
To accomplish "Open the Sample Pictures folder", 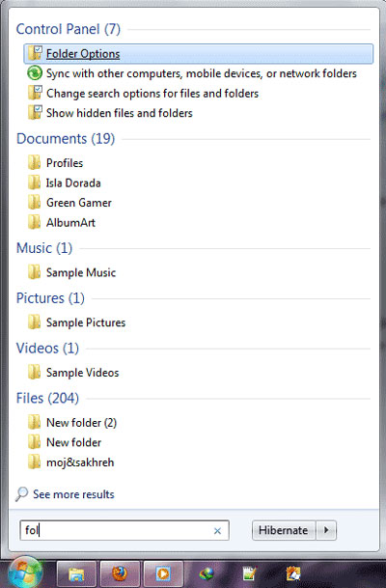I will pyautogui.click(x=86, y=322).
